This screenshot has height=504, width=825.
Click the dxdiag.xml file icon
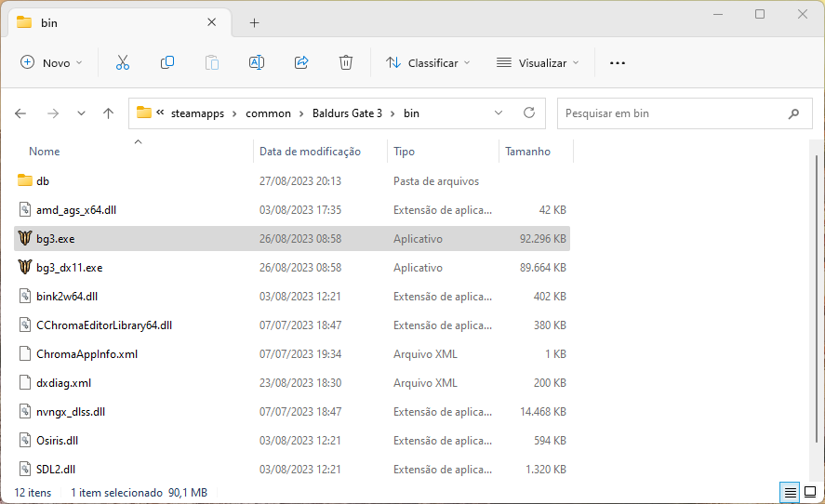coord(25,382)
